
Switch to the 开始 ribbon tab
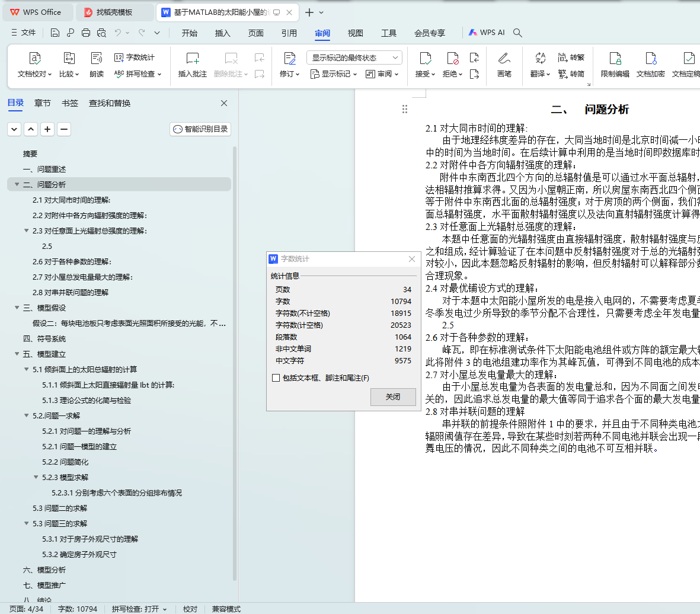(189, 33)
